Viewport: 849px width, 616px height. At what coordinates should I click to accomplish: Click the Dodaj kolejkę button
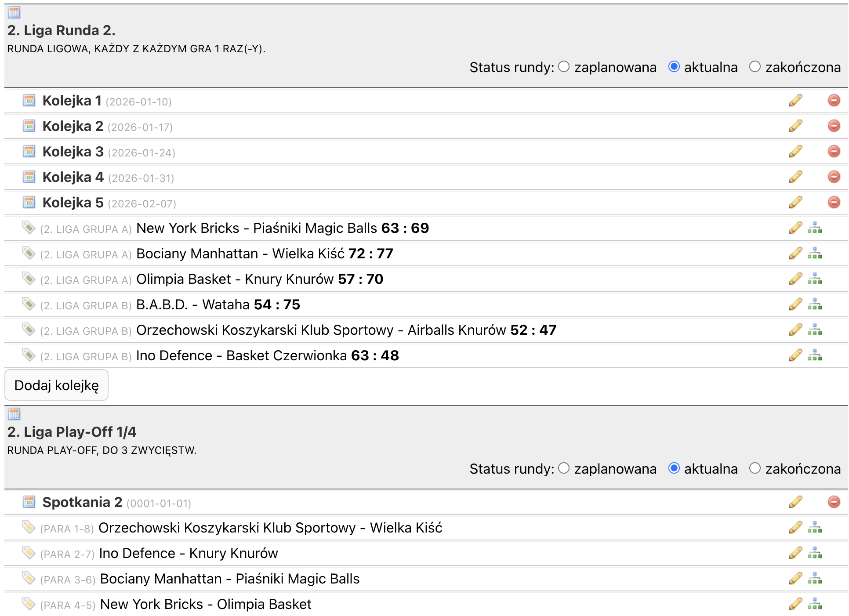tap(56, 385)
